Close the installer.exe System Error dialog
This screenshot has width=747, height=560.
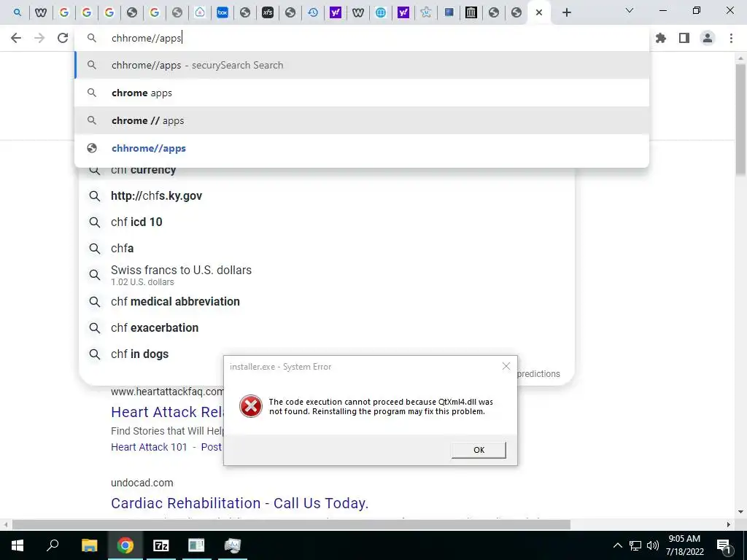tap(506, 366)
